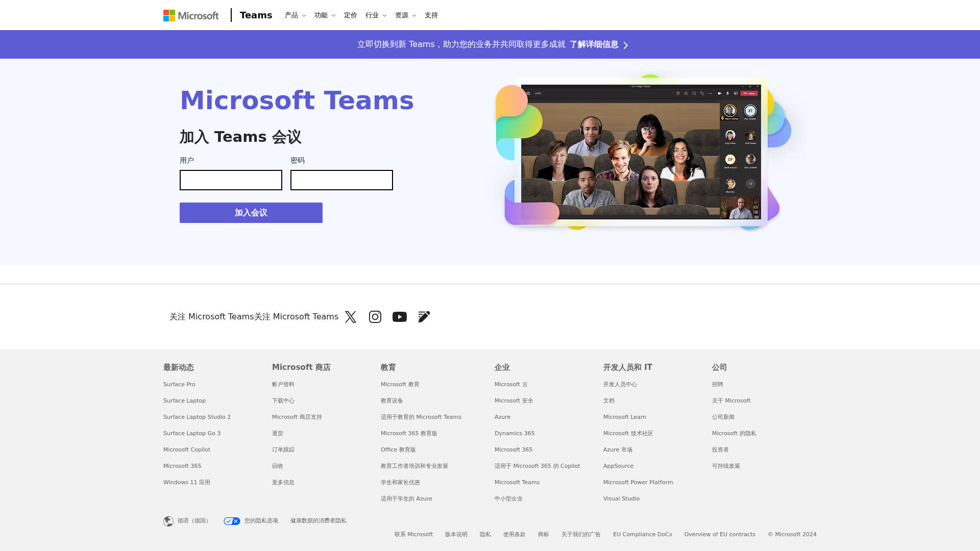The height and width of the screenshot is (551, 980).
Task: Open Surface Laptop Go 3 link
Action: (192, 433)
